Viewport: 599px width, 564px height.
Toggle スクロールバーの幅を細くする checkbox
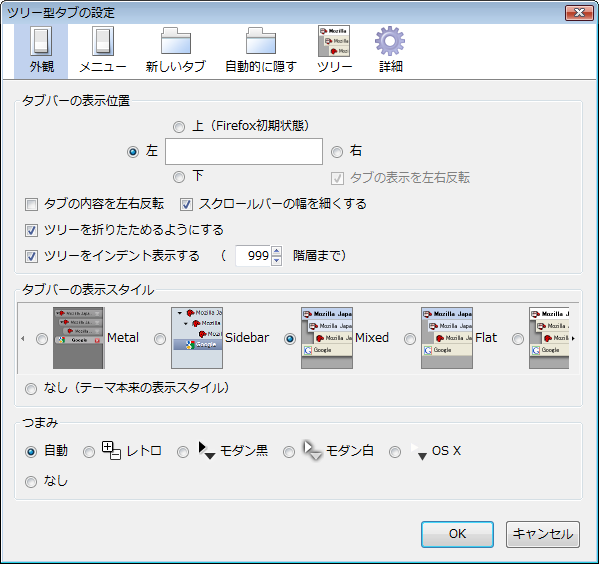pyautogui.click(x=186, y=204)
